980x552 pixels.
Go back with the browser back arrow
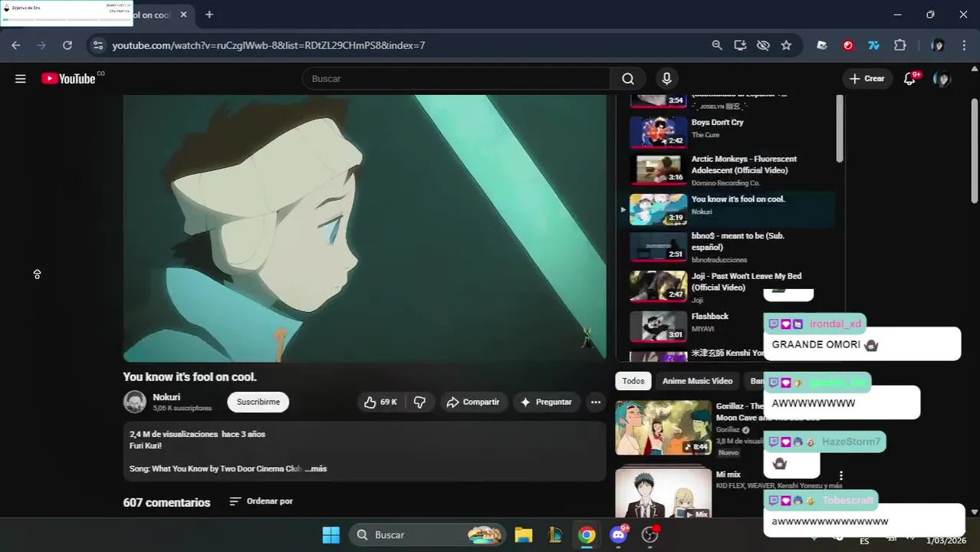(16, 45)
